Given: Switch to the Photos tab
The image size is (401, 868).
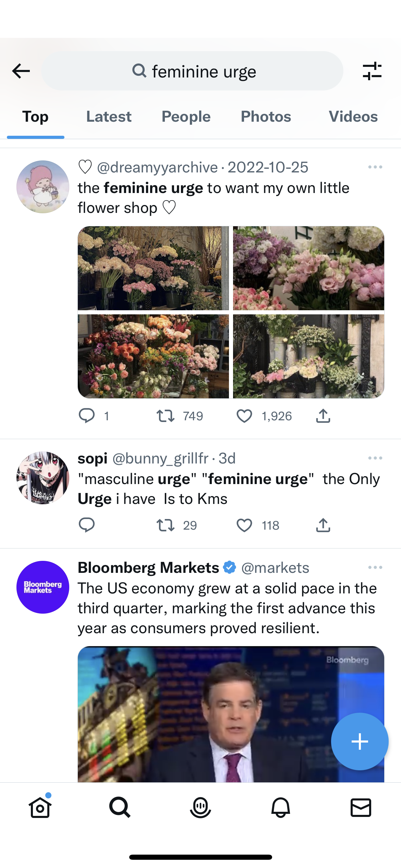Looking at the screenshot, I should (x=266, y=117).
